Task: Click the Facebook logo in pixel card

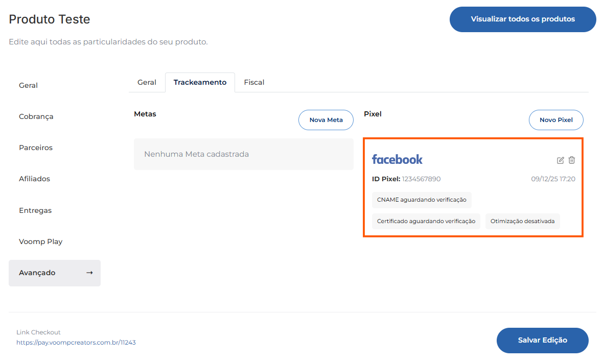Action: tap(397, 159)
